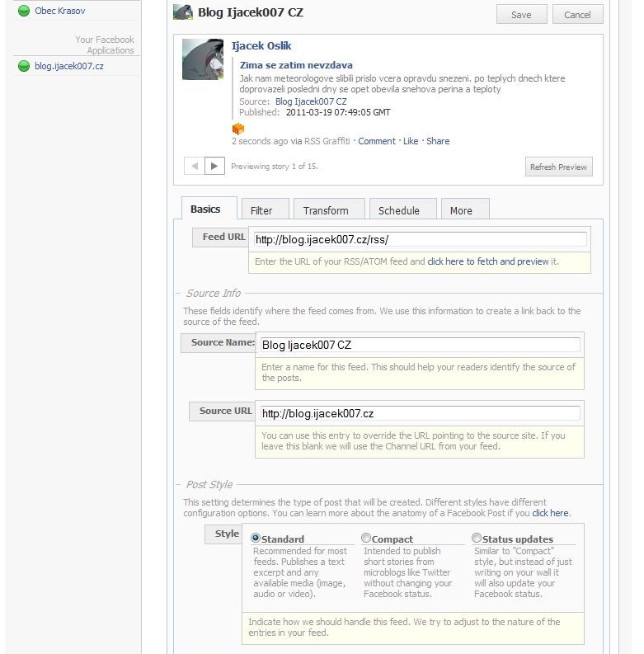Click the small feed avatar beside Blog Ijacek007 CZ title
The image size is (644, 654).
click(x=182, y=12)
